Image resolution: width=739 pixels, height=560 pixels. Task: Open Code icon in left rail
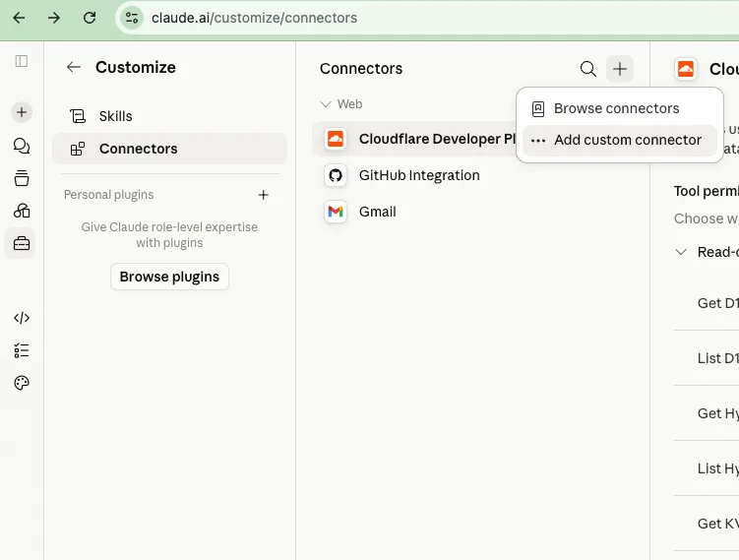pos(22,318)
